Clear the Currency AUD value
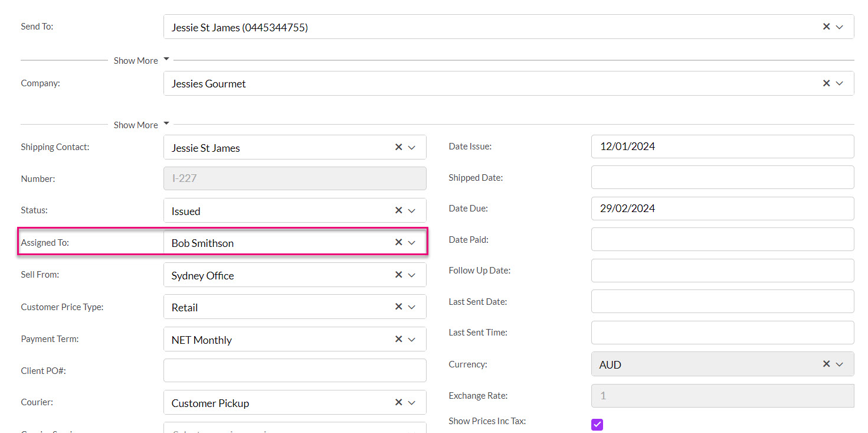Viewport: 868px width, 433px height. [x=826, y=364]
